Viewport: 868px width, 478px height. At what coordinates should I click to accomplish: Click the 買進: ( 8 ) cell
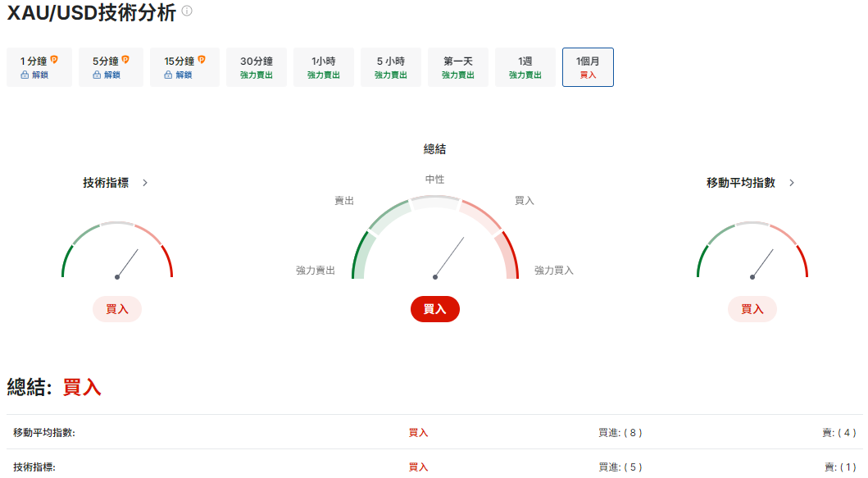[620, 433]
